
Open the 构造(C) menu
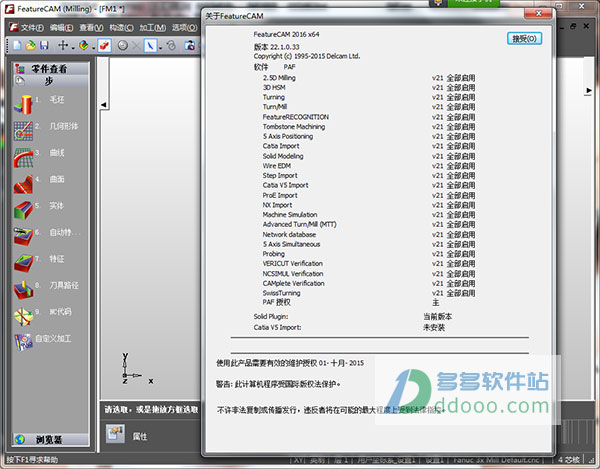[121, 28]
